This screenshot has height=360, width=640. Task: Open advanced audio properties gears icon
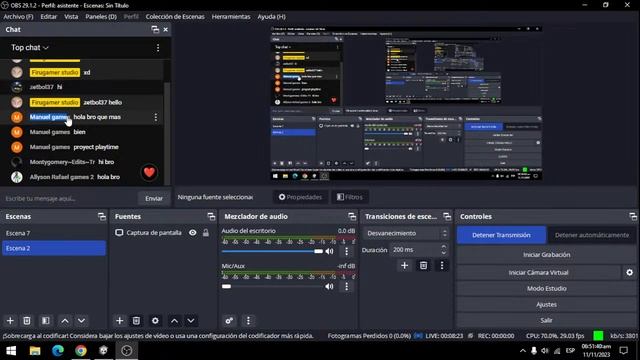point(229,321)
